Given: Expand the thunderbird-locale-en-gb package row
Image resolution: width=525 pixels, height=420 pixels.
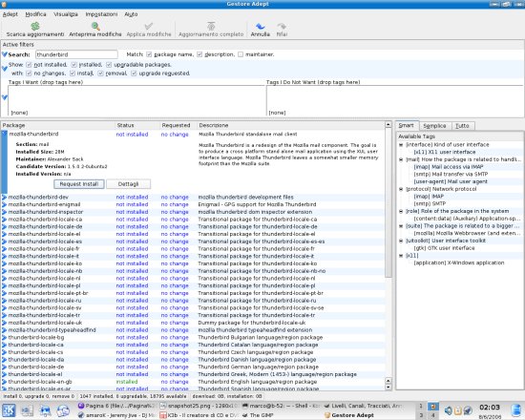Looking at the screenshot, I should point(5,382).
